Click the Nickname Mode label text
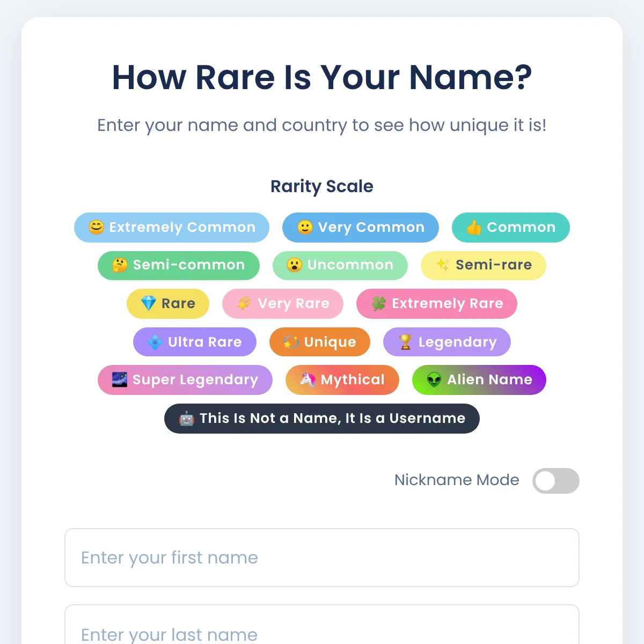 [457, 480]
